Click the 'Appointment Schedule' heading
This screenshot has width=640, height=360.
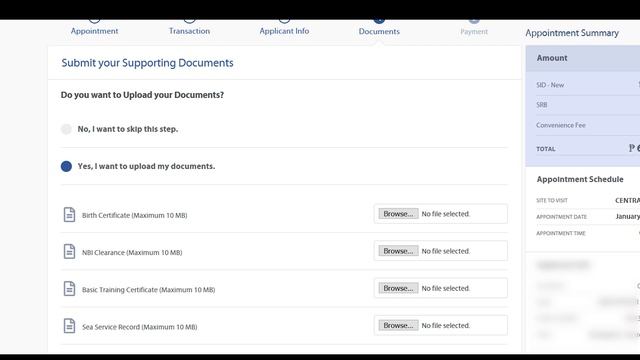point(580,179)
